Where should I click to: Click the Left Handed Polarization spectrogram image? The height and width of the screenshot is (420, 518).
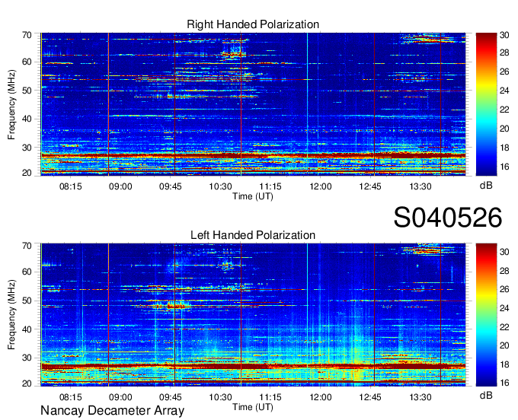pos(253,315)
